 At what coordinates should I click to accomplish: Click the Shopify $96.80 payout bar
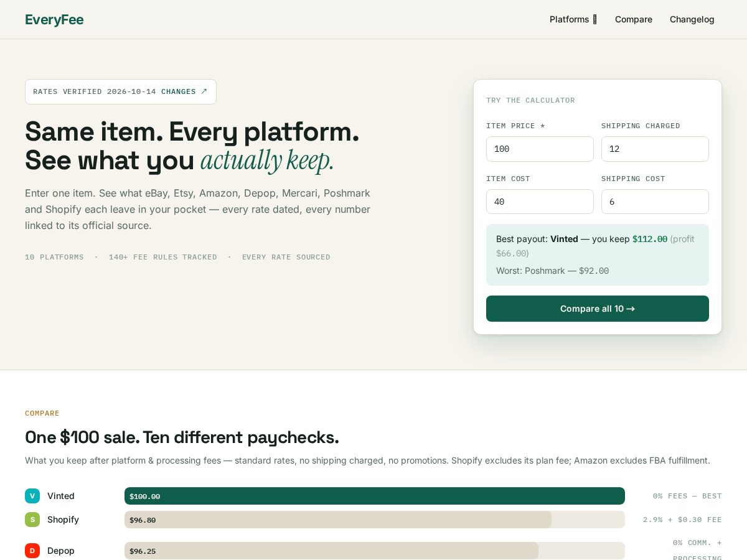[x=338, y=520]
